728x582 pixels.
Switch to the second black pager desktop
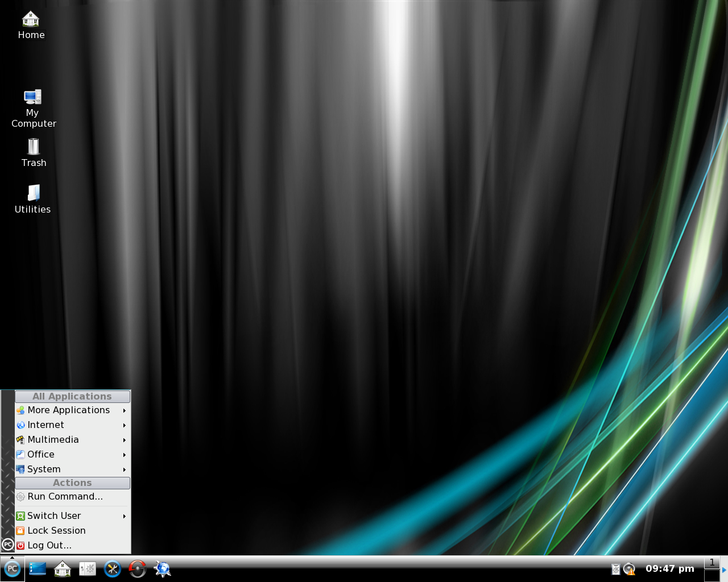pos(712,575)
